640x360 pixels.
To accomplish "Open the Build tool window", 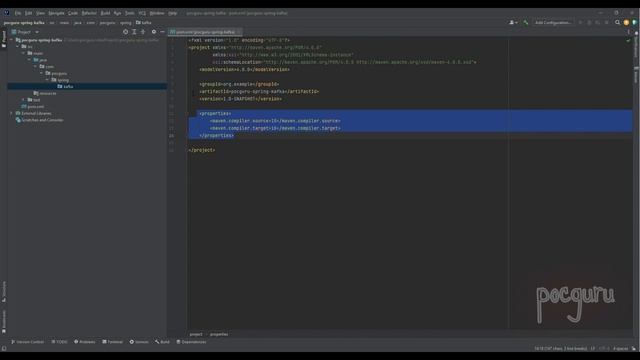I will click(x=162, y=342).
